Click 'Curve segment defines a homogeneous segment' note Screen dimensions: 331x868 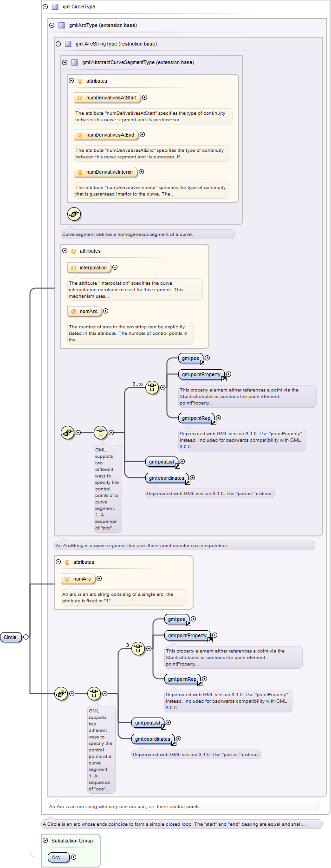(148, 235)
